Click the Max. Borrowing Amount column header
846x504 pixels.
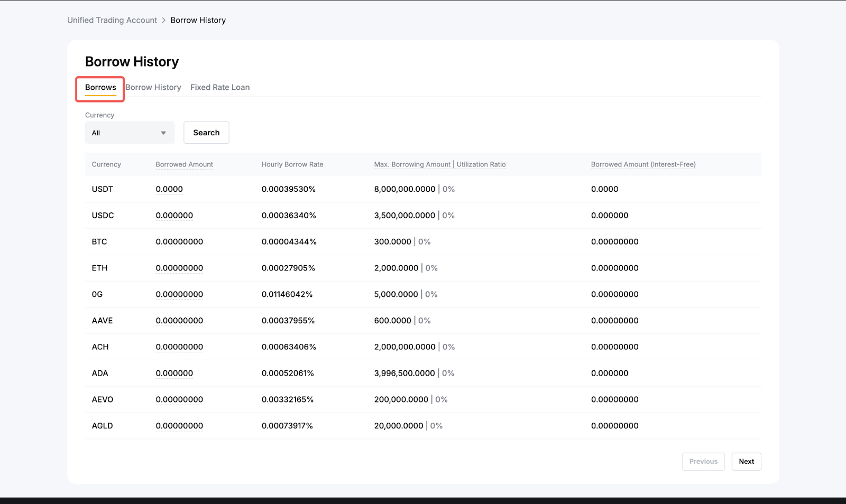click(412, 164)
